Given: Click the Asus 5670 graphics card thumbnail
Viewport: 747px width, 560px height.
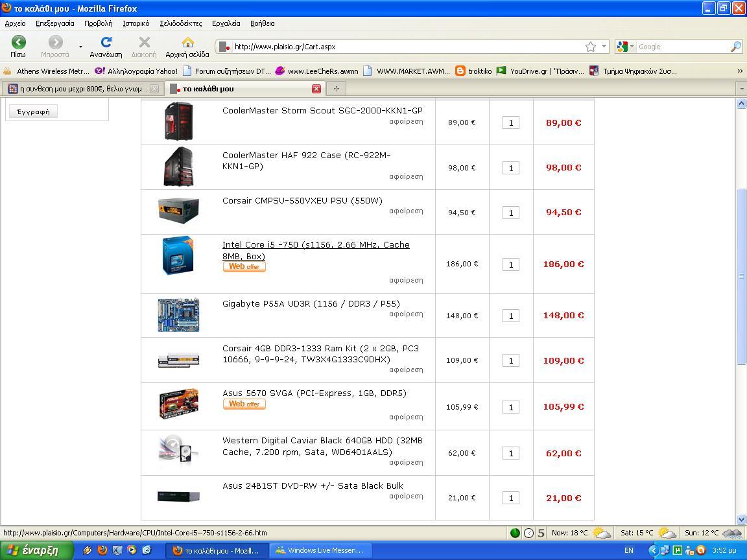Looking at the screenshot, I should coord(179,404).
